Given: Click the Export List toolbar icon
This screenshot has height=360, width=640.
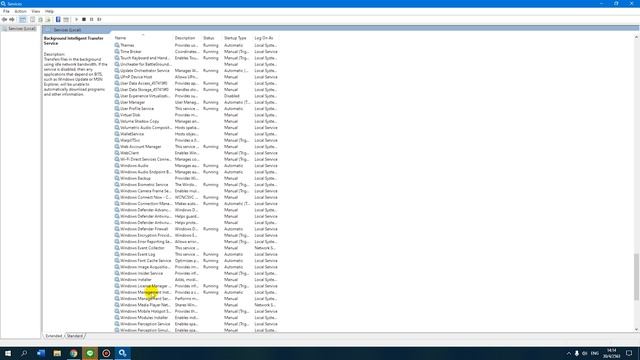Looking at the screenshot, I should coord(48,20).
